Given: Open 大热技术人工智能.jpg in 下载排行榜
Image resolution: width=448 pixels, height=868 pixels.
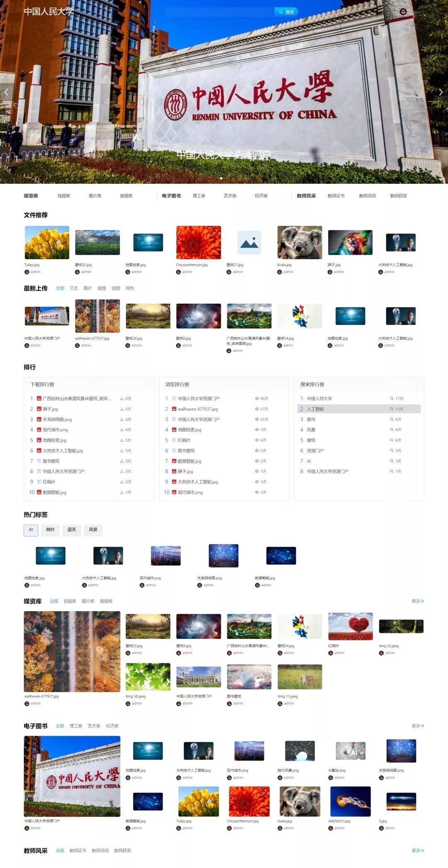Looking at the screenshot, I should (63, 451).
